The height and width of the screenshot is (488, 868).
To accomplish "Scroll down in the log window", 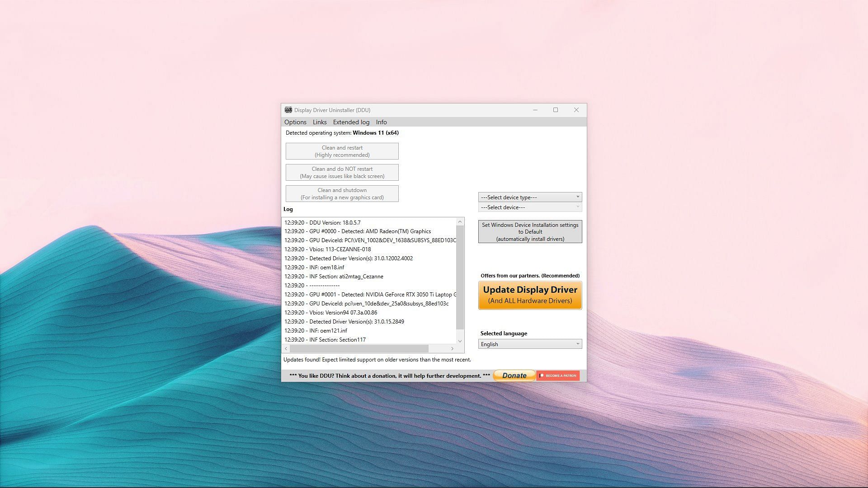I will pyautogui.click(x=460, y=341).
